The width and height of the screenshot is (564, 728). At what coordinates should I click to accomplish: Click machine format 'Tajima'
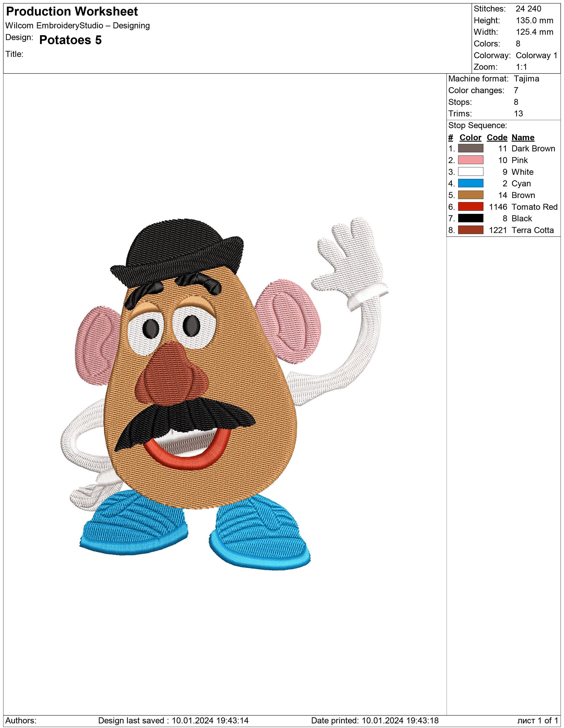526,79
